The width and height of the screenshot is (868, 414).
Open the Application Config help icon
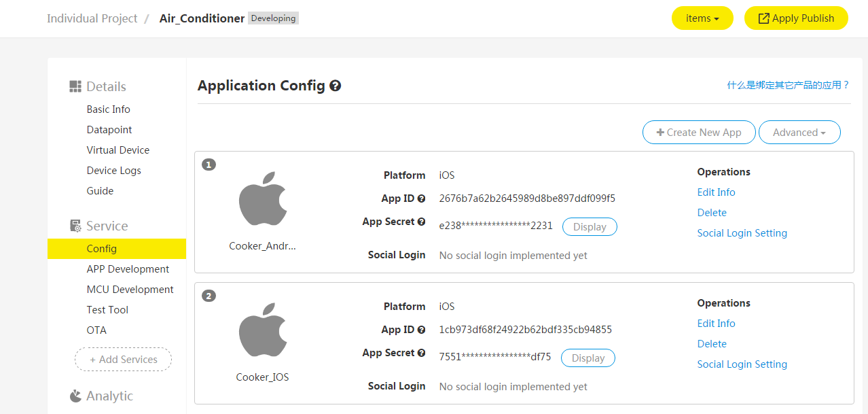(336, 85)
